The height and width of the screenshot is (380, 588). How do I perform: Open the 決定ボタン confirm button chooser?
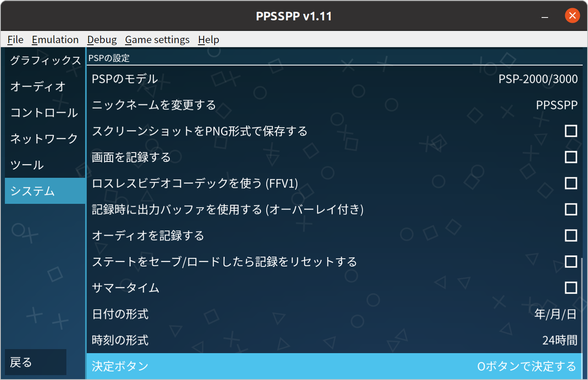click(334, 366)
